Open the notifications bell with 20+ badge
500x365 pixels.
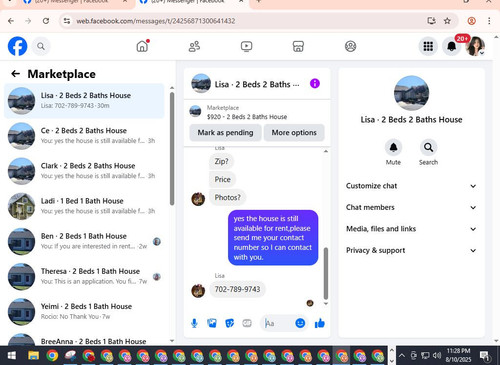[x=452, y=46]
